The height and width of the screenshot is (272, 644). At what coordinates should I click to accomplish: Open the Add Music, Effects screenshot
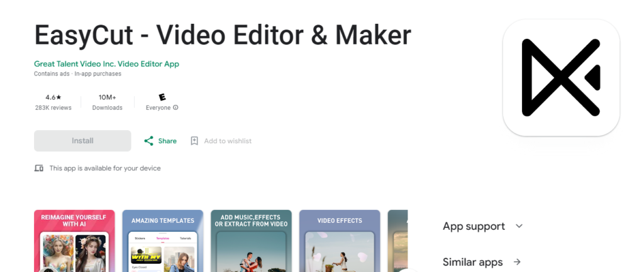point(251,241)
